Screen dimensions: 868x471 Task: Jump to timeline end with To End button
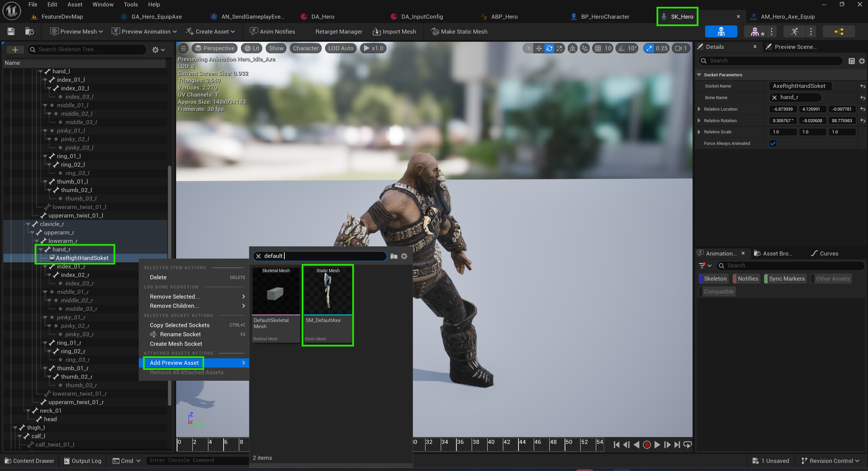(677, 445)
